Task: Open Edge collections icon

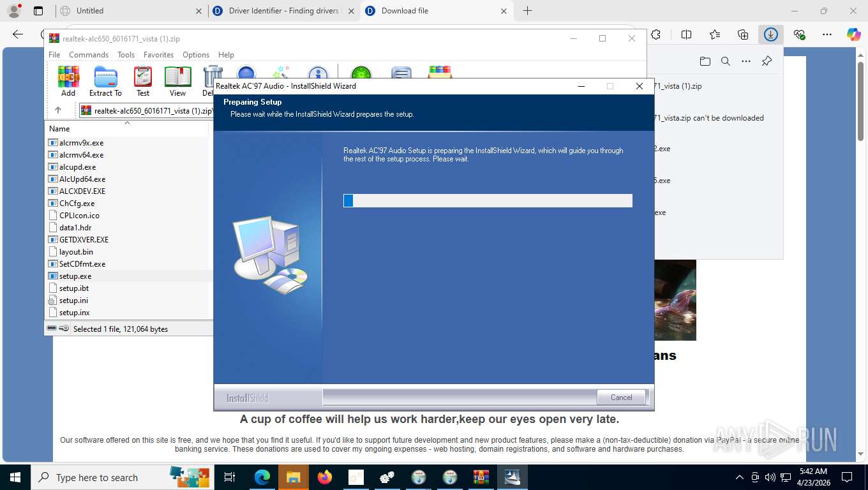Action: [x=743, y=34]
